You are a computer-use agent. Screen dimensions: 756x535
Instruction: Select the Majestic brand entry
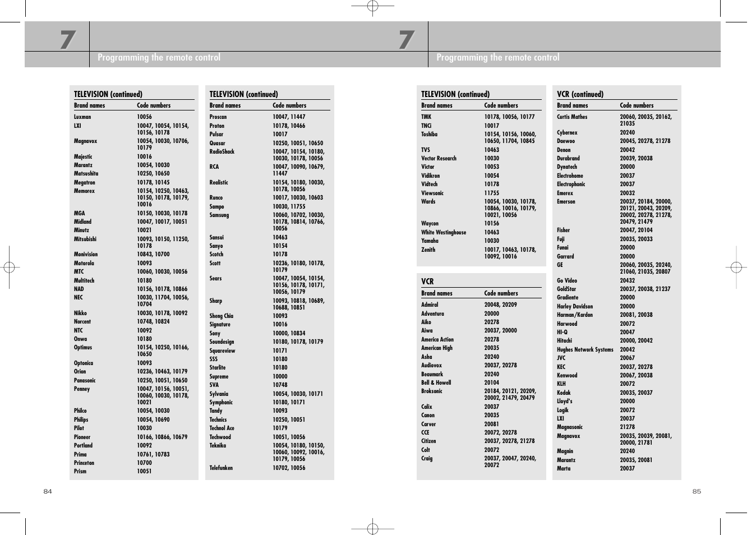pyautogui.click(x=83, y=157)
